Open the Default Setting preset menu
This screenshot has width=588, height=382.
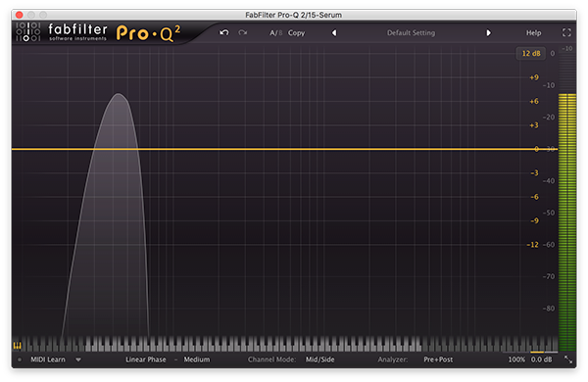click(x=411, y=33)
